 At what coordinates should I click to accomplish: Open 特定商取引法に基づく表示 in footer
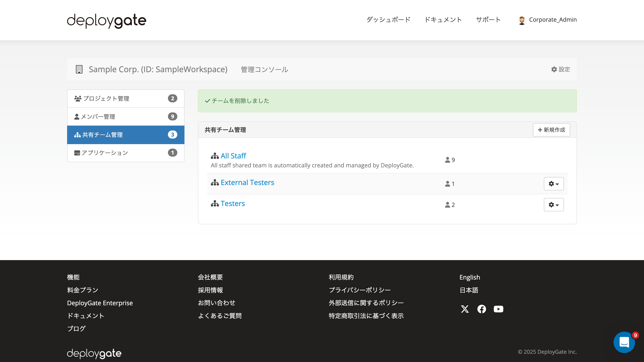[x=366, y=316]
